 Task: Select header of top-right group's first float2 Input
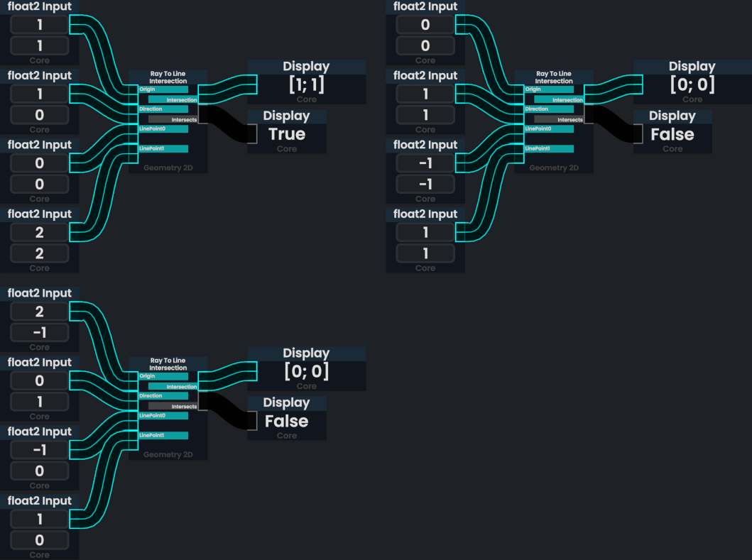coord(425,7)
